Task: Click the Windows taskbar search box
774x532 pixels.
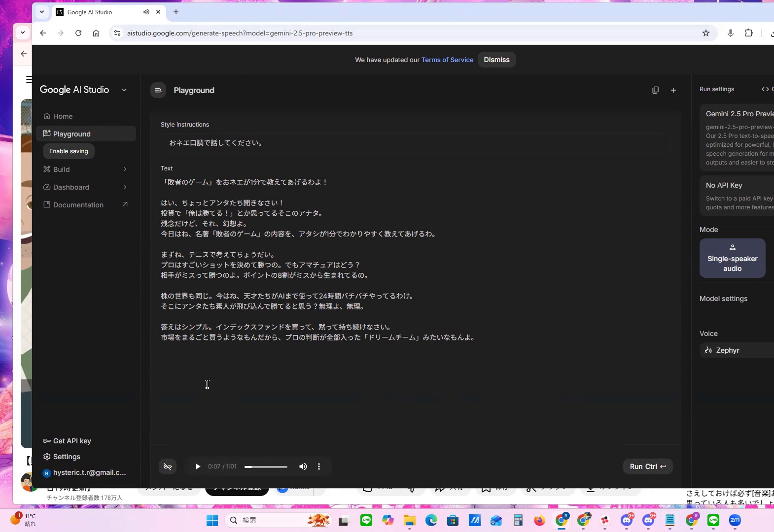Action: [x=279, y=520]
